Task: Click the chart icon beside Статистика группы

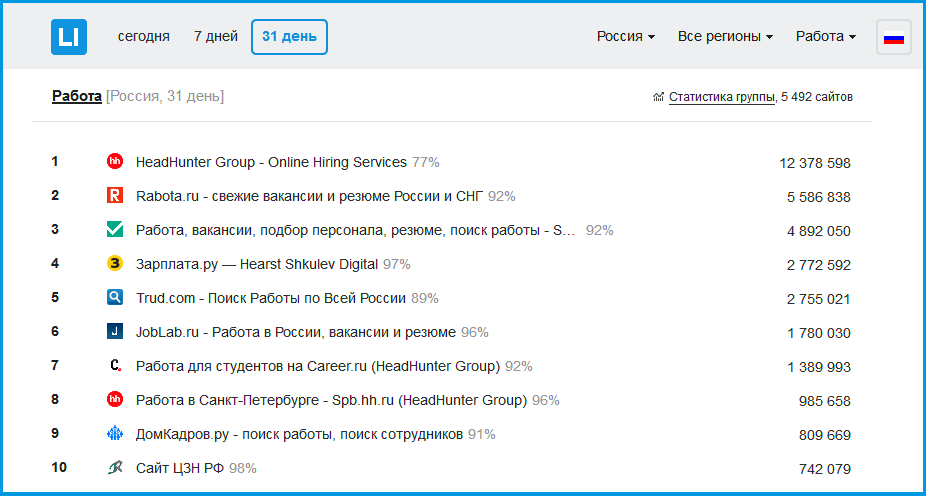Action: [x=658, y=97]
